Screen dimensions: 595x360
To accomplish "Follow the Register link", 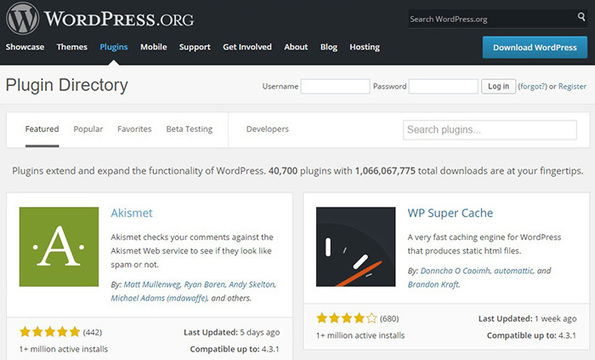I will click(x=572, y=86).
